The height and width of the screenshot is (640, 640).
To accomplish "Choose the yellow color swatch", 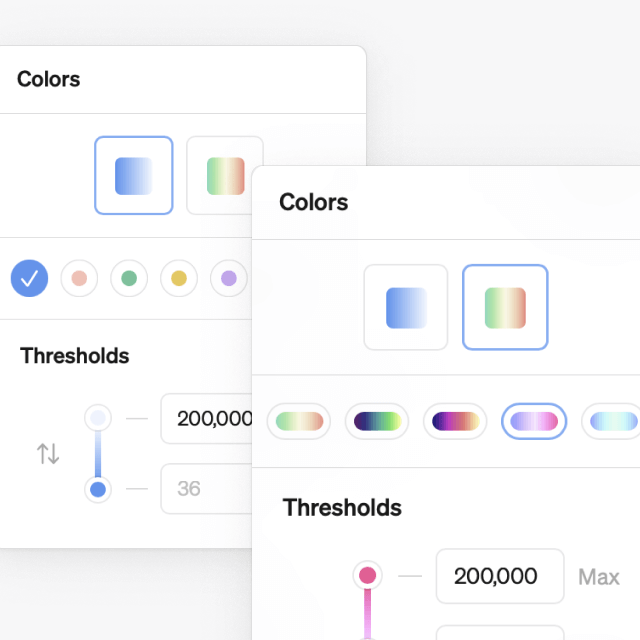I will pyautogui.click(x=179, y=278).
